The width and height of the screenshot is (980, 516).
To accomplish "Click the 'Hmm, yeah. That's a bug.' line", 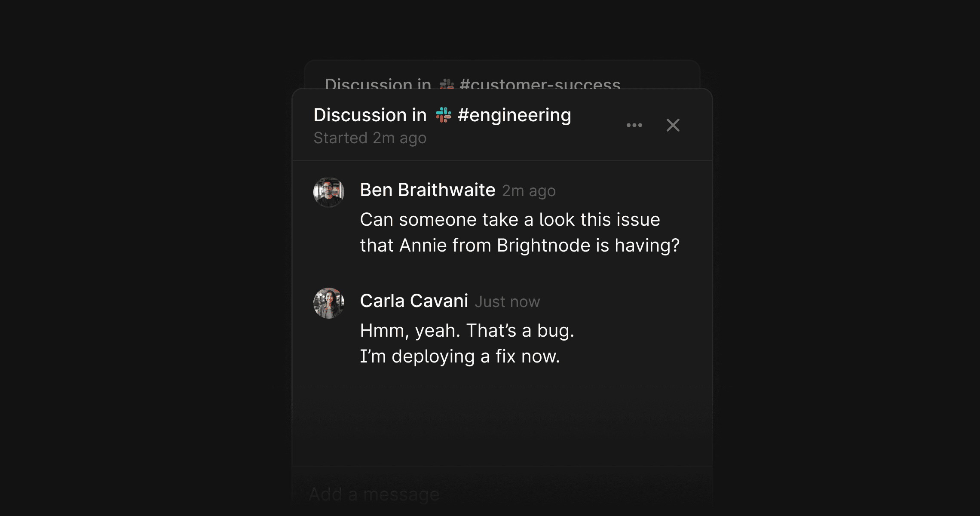I will [467, 331].
